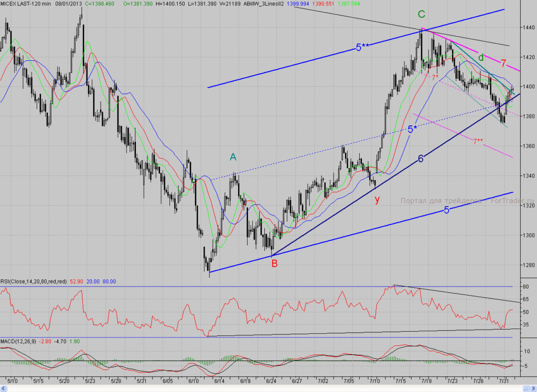Screen dimensions: 537x392
Task: Select the red wave label B
Action: [274, 263]
